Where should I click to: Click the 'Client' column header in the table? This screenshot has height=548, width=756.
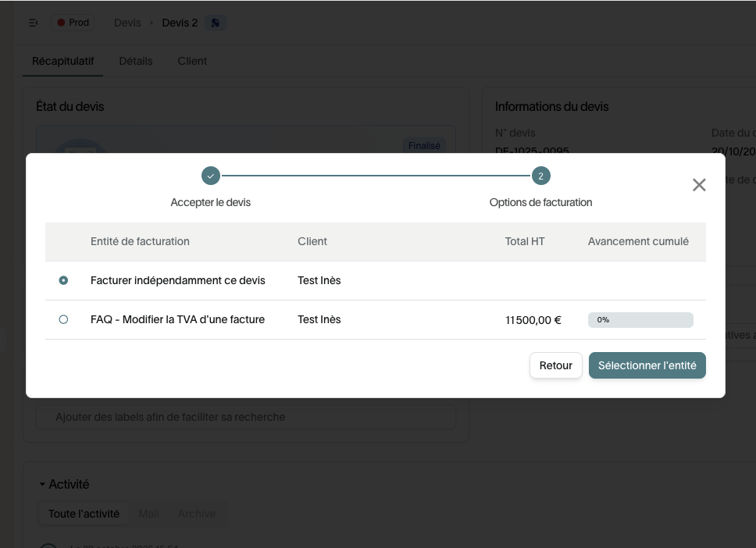coord(312,241)
